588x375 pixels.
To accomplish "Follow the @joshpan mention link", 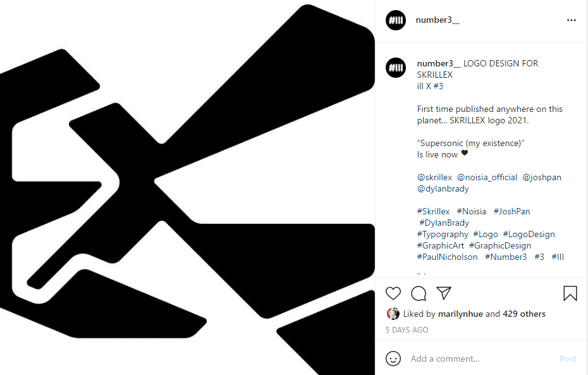I will (541, 177).
